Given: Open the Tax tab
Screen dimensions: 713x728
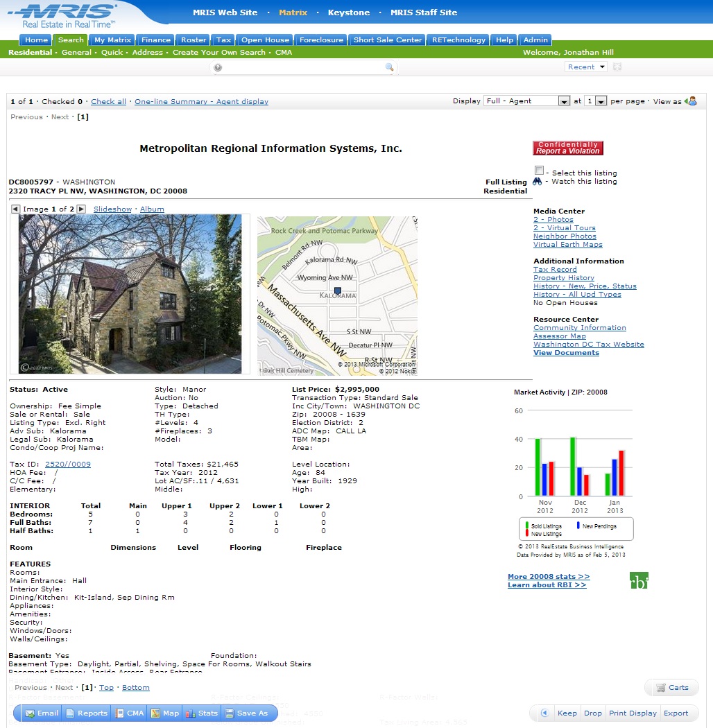Looking at the screenshot, I should click(x=223, y=40).
